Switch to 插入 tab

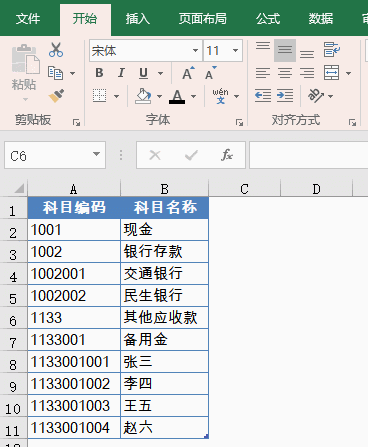pyautogui.click(x=138, y=19)
